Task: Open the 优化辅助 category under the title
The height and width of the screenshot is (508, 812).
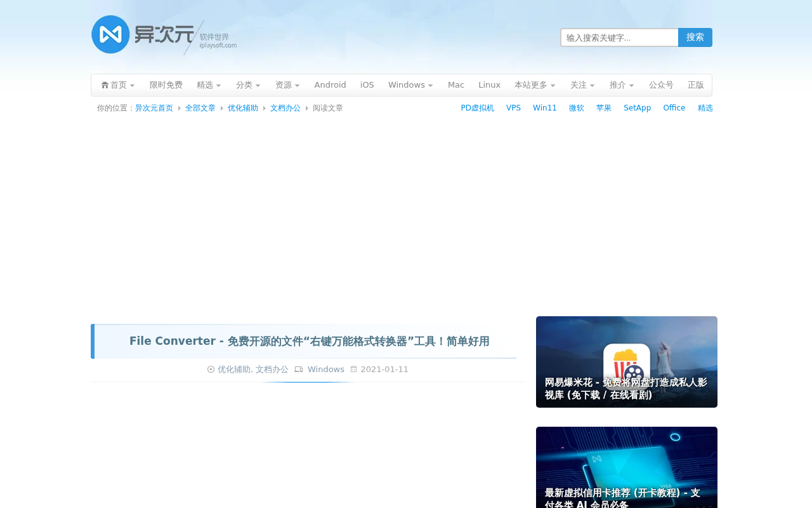Action: [234, 370]
